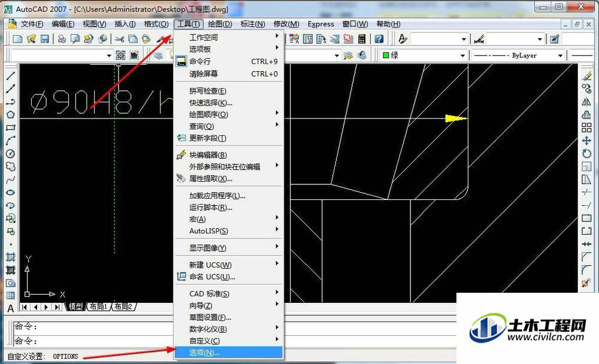This screenshot has height=364, width=599.
Task: Open the 修改(M) menu
Action: coord(286,24)
